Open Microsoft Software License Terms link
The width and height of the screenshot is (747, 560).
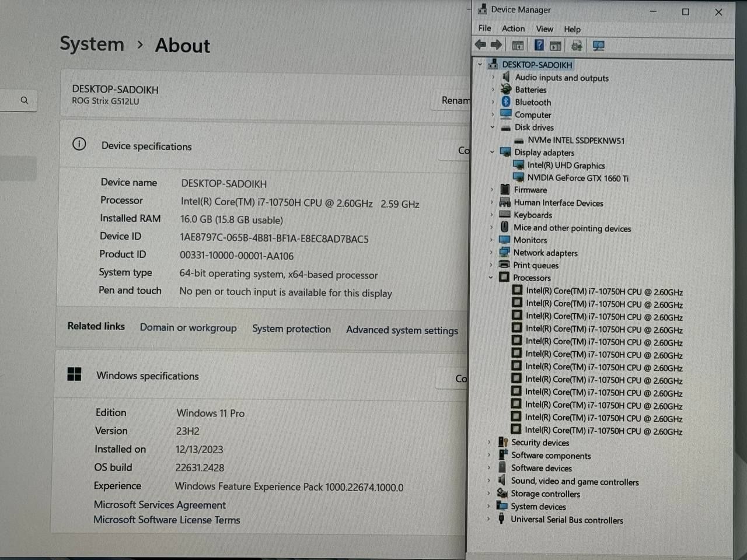pyautogui.click(x=166, y=519)
